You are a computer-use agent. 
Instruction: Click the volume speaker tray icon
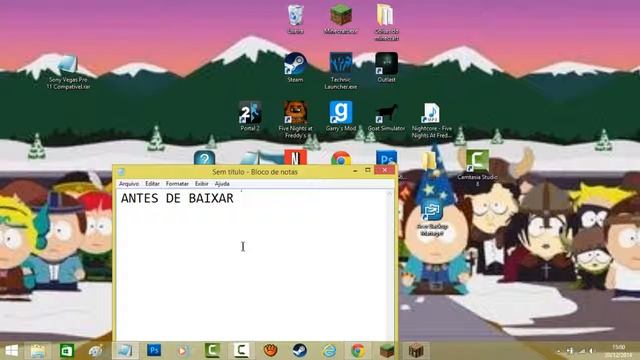pyautogui.click(x=591, y=351)
